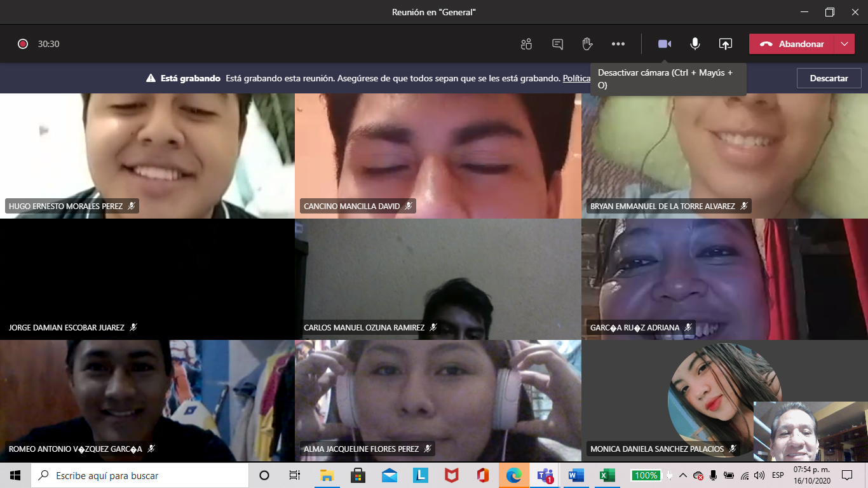Open the Política privacy link
This screenshot has width=868, height=488.
point(577,78)
